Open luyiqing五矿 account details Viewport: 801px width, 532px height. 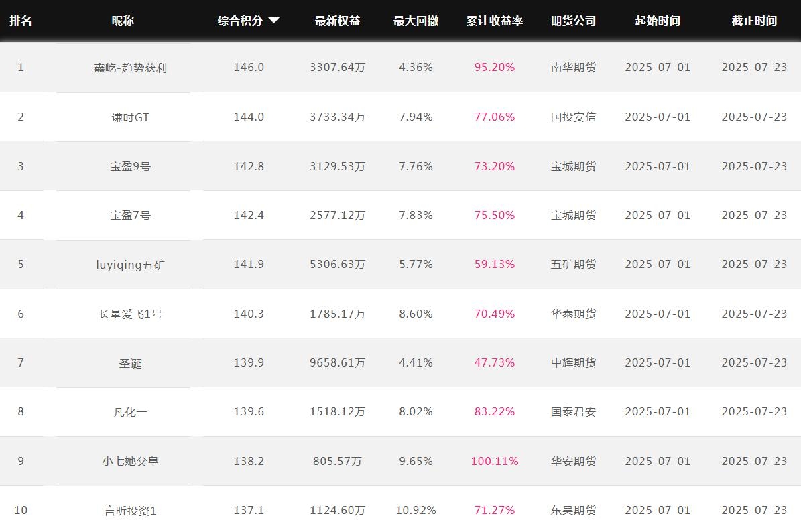click(x=130, y=265)
